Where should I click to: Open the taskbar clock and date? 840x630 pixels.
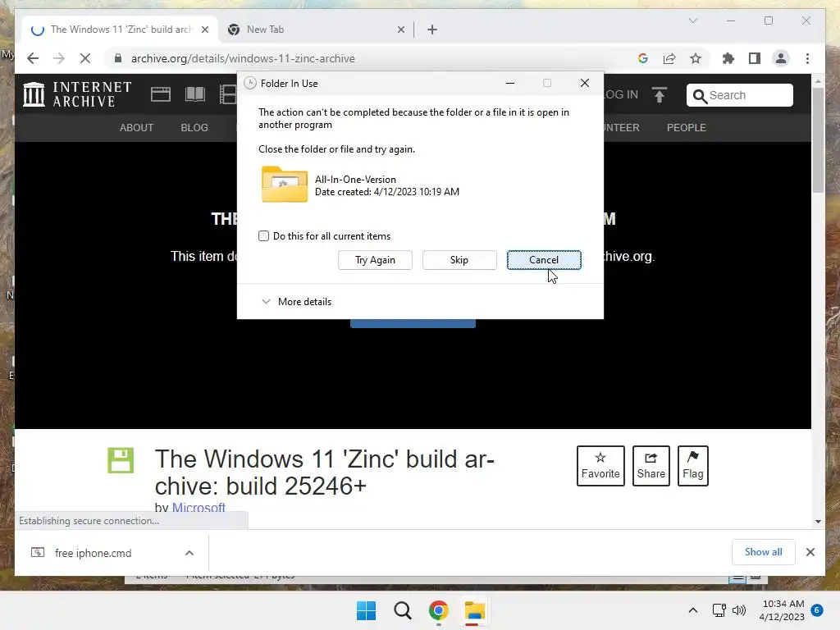[x=782, y=610]
